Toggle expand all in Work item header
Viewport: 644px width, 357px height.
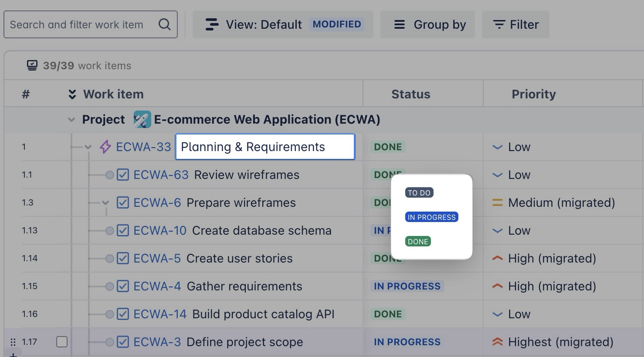pyautogui.click(x=72, y=94)
